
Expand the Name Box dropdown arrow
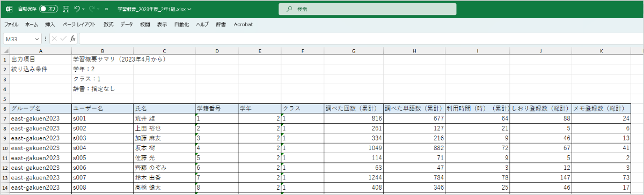coord(38,39)
